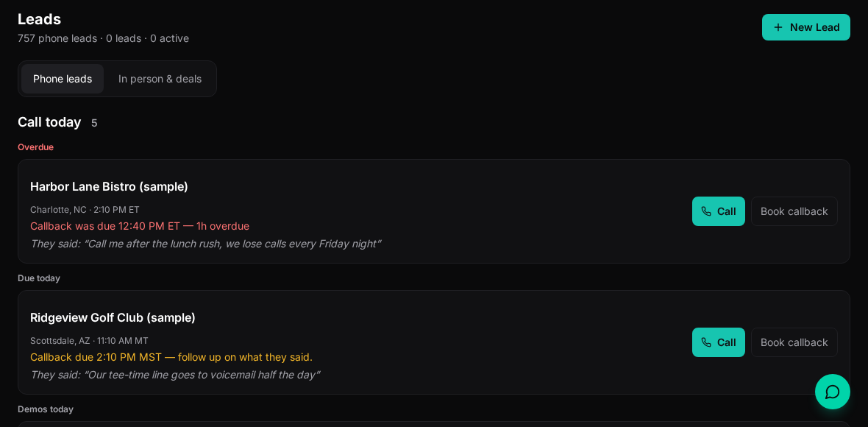Call Harbor Lane Bistro now
Image resolution: width=868 pixels, height=427 pixels.
point(718,211)
